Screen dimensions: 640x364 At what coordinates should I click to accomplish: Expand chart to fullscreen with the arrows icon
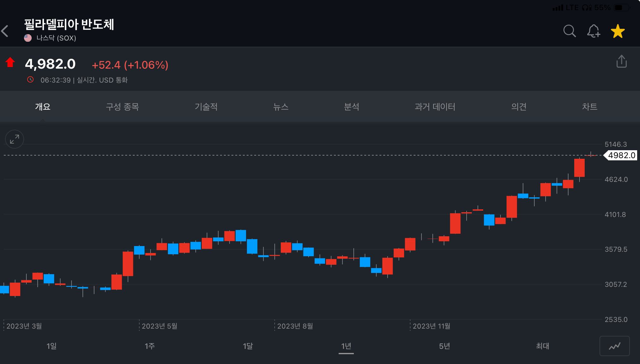[x=15, y=139]
